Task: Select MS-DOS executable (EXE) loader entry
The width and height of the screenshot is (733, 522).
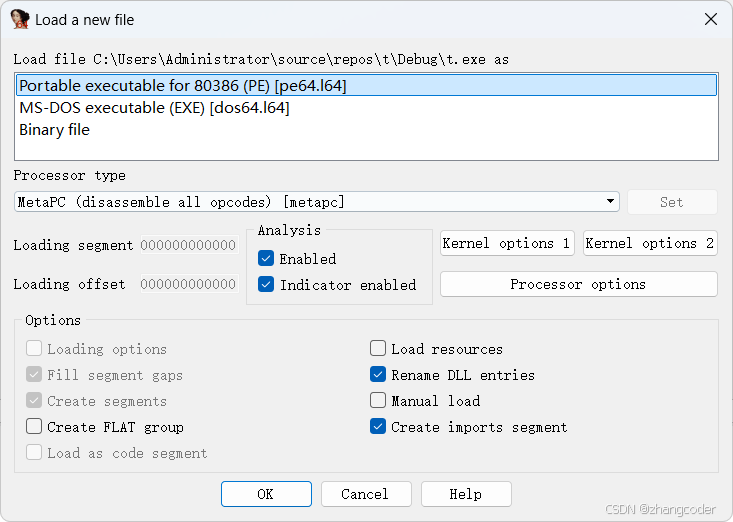Action: point(367,107)
